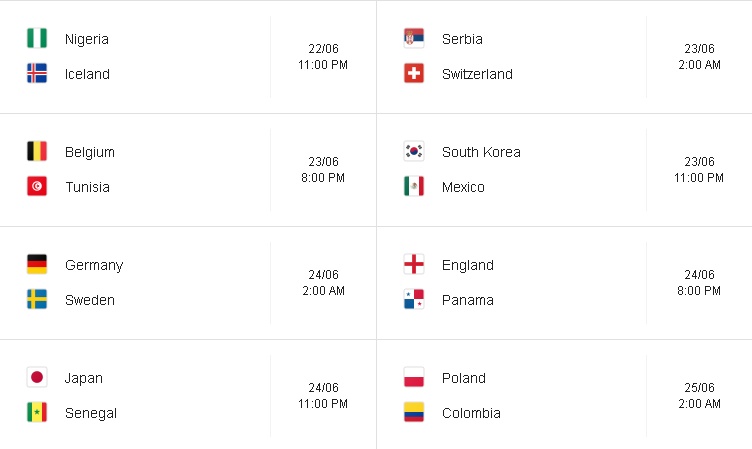This screenshot has width=752, height=449.
Task: Click the Sweden flag icon
Action: coord(37,299)
